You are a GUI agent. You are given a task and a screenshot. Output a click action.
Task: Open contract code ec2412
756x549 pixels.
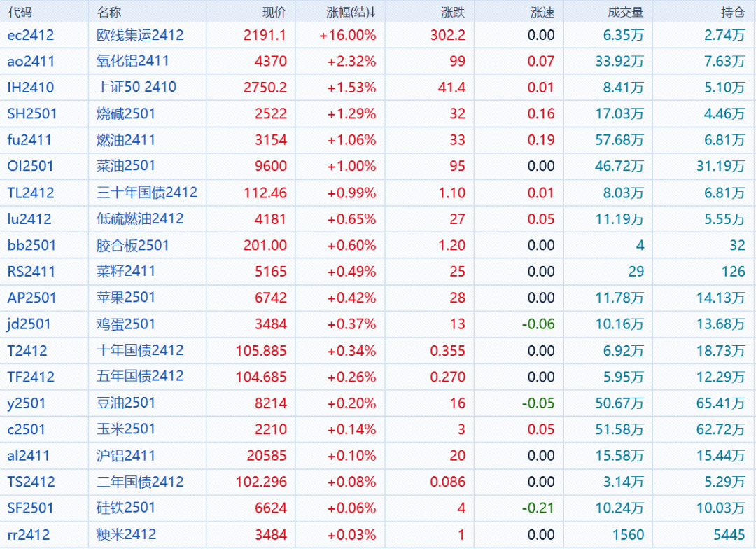tap(30, 35)
